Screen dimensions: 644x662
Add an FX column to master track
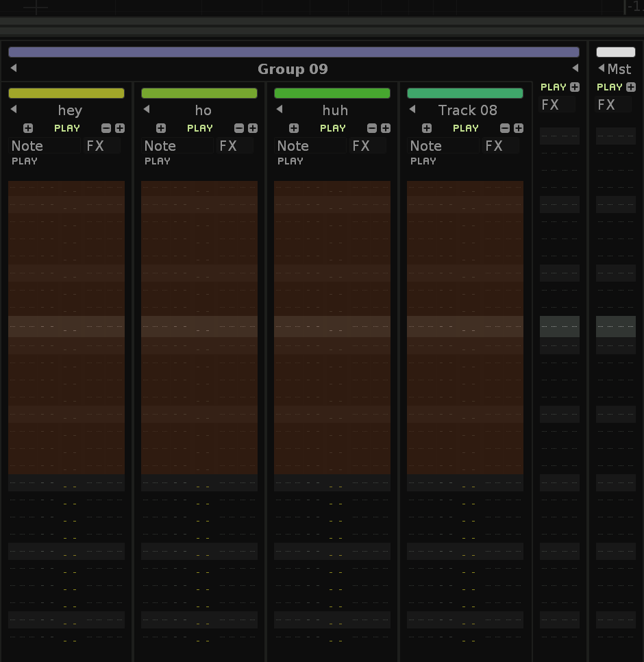[x=631, y=87]
